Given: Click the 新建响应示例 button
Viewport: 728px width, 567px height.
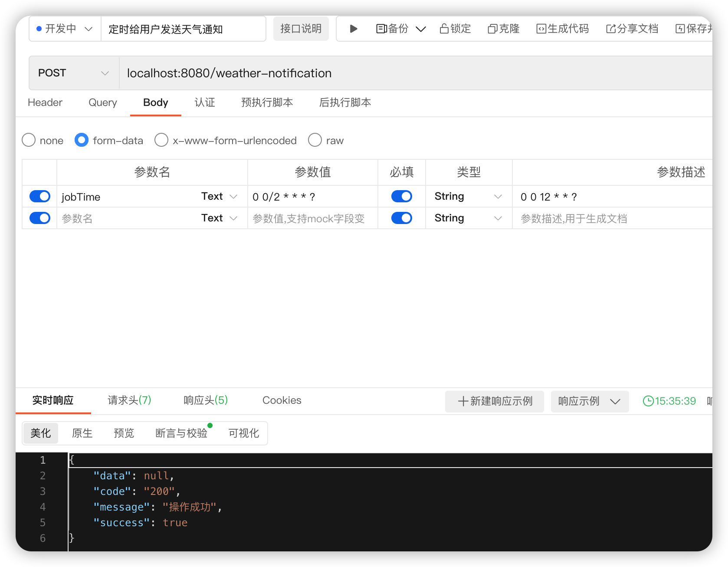Looking at the screenshot, I should 495,401.
